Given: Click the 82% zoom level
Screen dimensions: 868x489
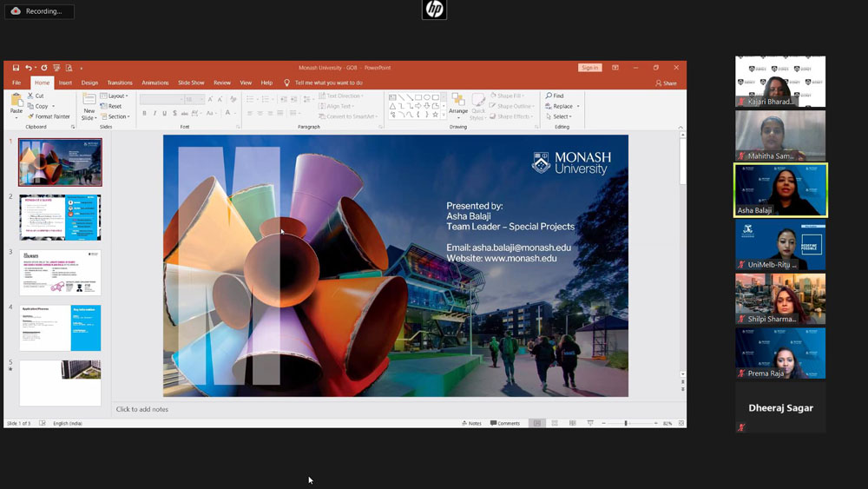Looking at the screenshot, I should tap(667, 423).
